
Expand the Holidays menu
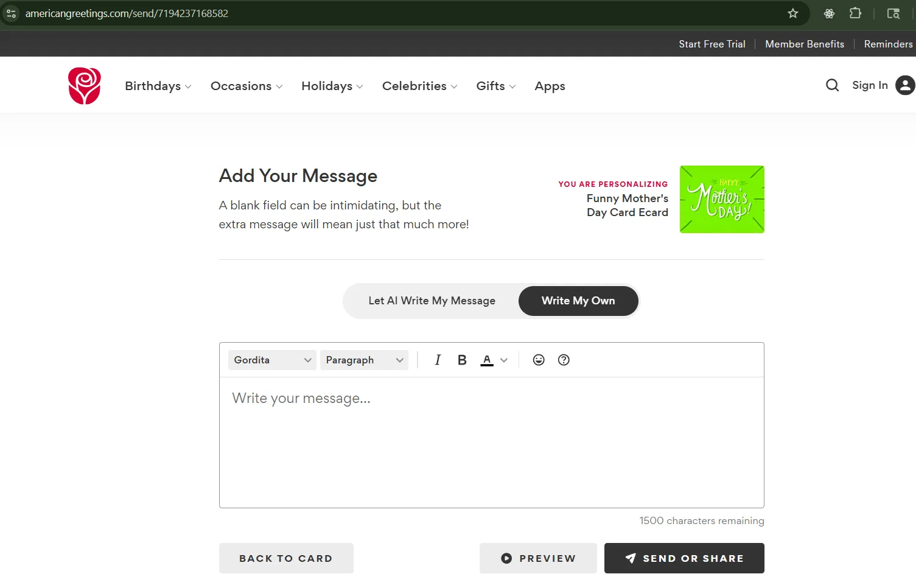tap(332, 86)
